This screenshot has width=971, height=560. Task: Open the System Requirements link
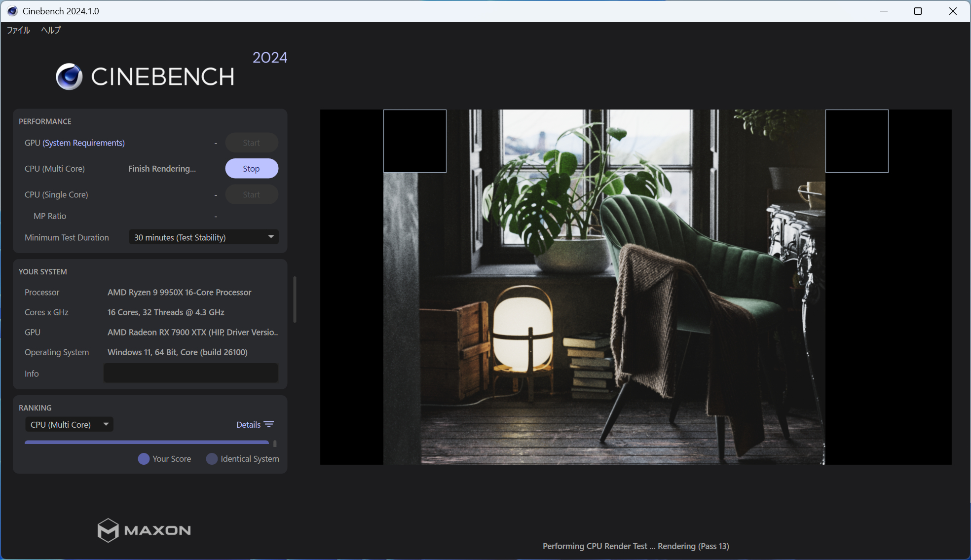[83, 143]
